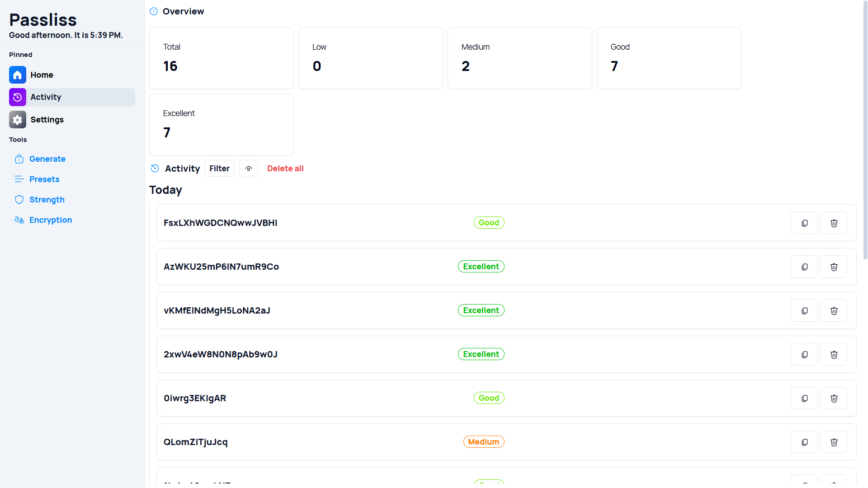Copy password 0iwrg3EKlgAR
Screen dimensions: 868x488
point(804,399)
